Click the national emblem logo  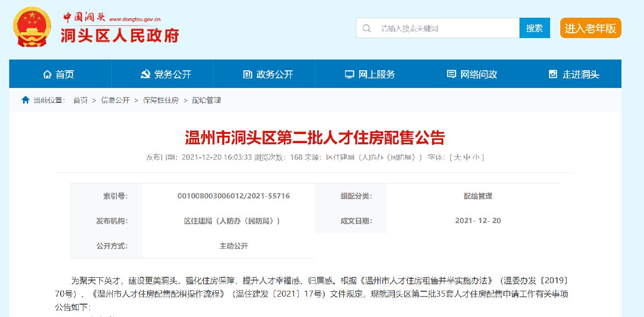(32, 27)
